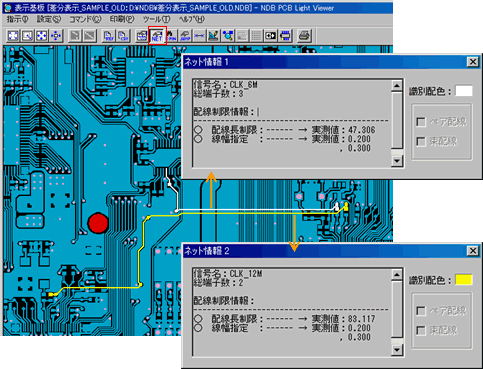The width and height of the screenshot is (483, 369).
Task: Click scroll down arrow in ネット情報 2
Action: 397,350
